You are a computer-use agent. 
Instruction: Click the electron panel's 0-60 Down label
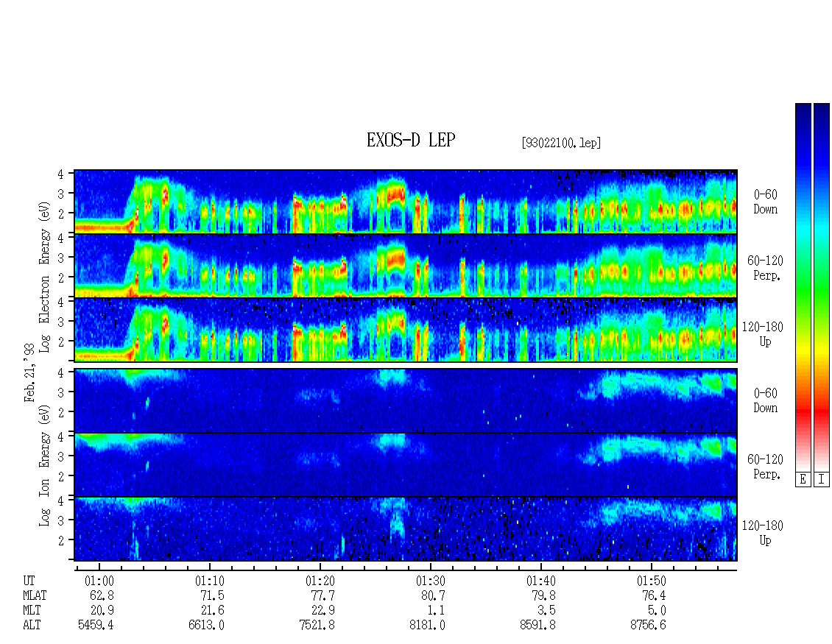coord(765,202)
